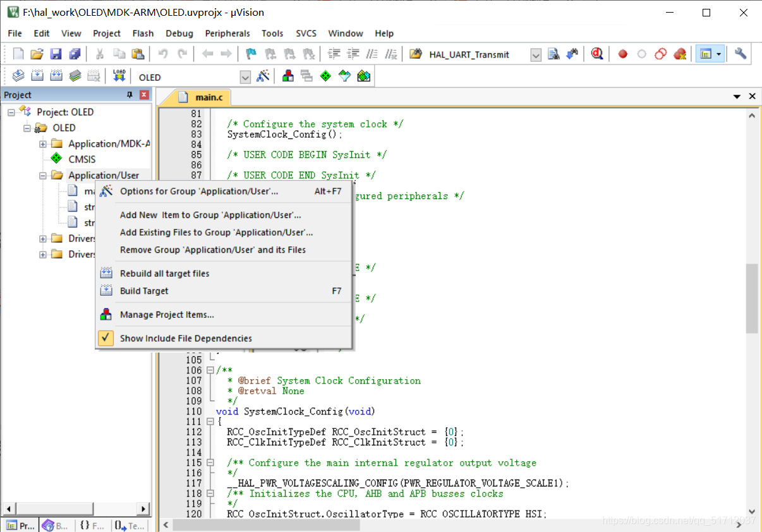Screen dimensions: 762x532
Task: Click the Build toolbar icon
Action: (37, 76)
